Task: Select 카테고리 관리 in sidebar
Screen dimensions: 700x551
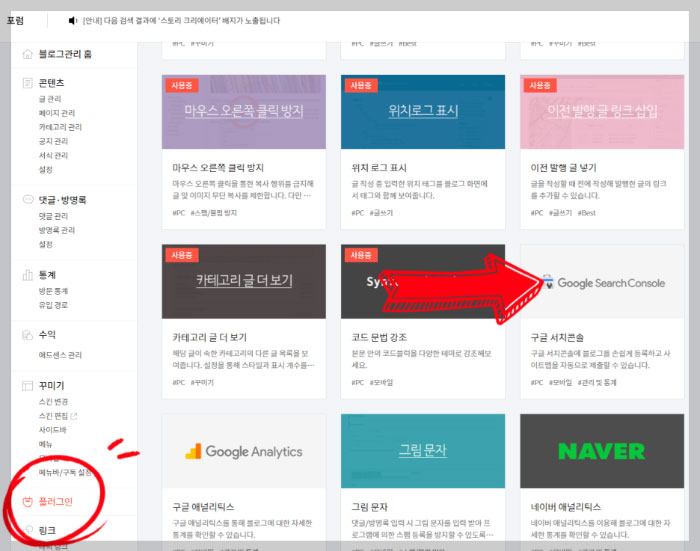Action: click(60, 127)
